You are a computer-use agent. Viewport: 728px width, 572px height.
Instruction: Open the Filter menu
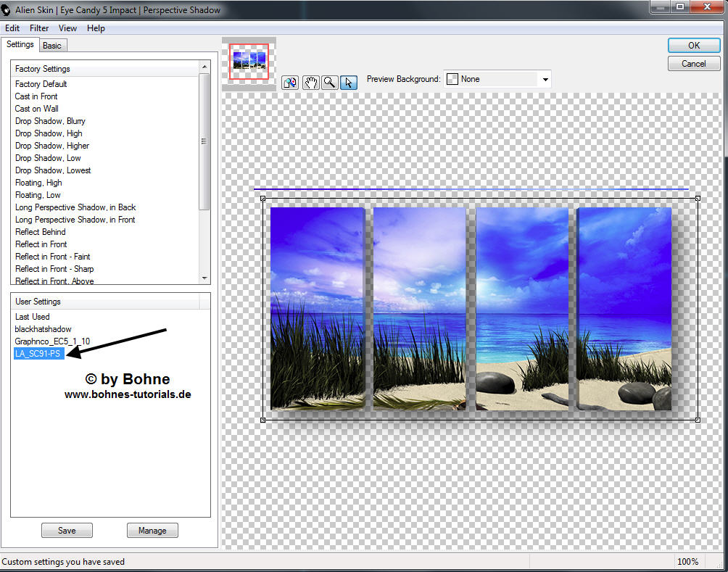click(39, 28)
